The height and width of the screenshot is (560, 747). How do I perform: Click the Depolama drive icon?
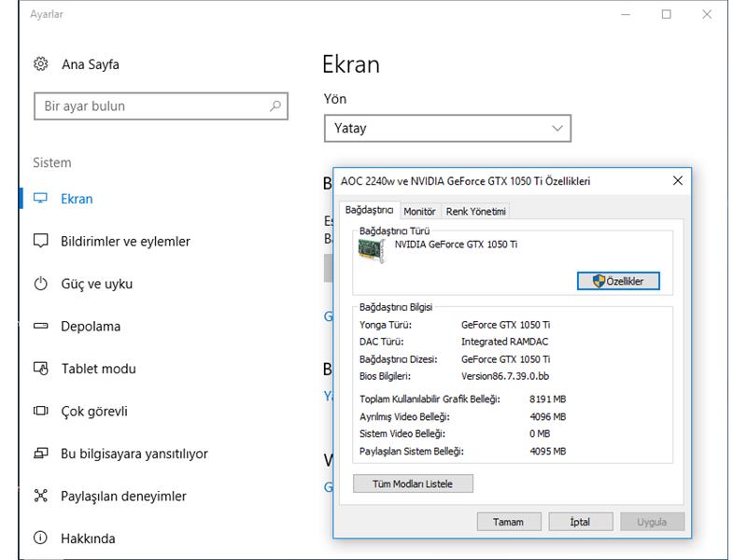tap(40, 326)
